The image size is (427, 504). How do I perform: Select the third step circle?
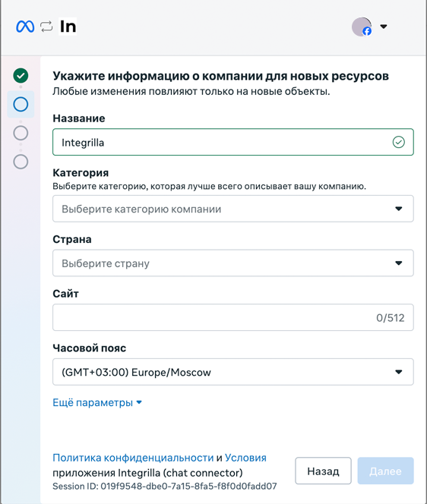tap(21, 133)
